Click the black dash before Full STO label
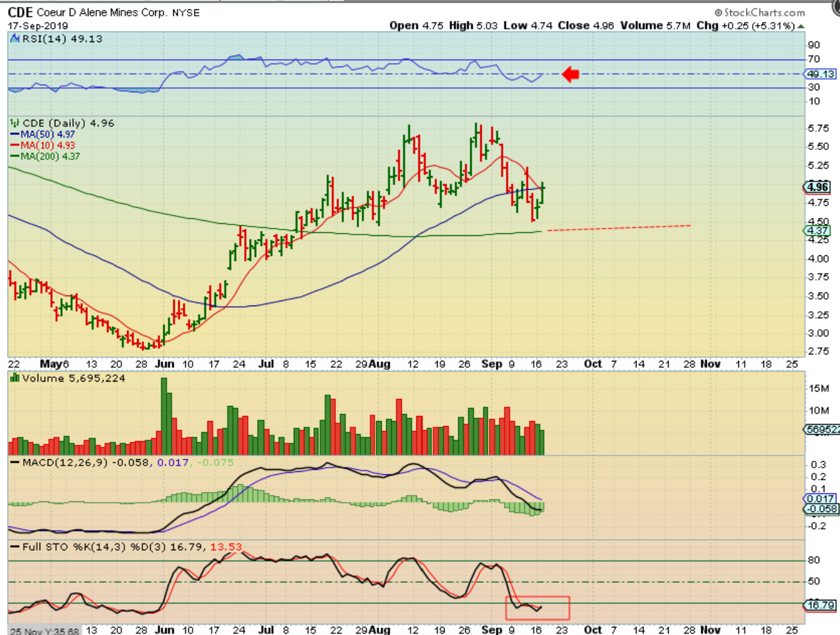Viewport: 840px width, 635px height. click(14, 547)
